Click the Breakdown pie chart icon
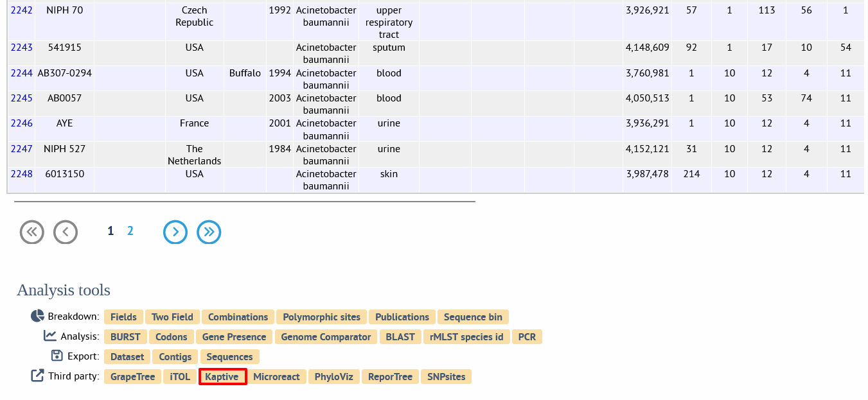 coord(37,317)
